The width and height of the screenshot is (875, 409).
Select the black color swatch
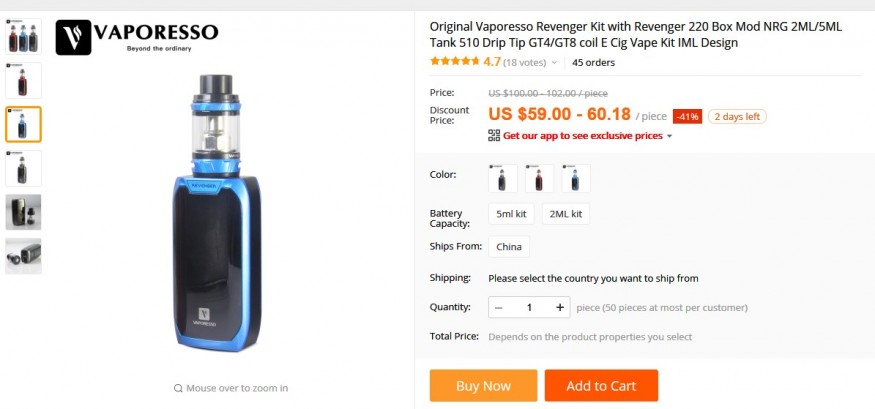[x=503, y=179]
